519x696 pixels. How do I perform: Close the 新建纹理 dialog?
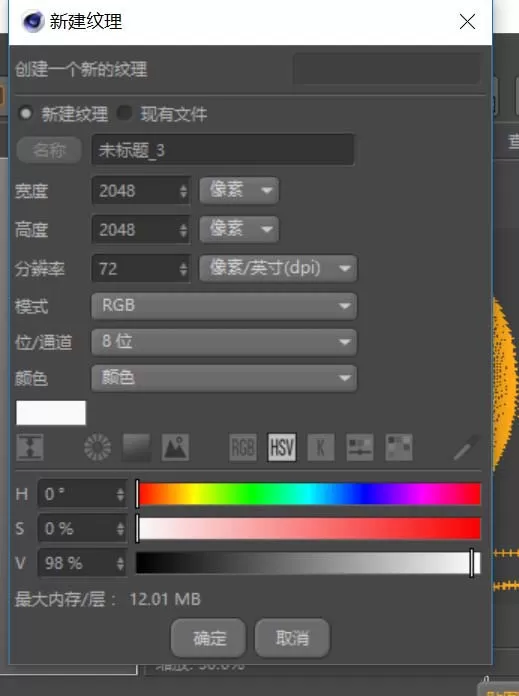(467, 21)
